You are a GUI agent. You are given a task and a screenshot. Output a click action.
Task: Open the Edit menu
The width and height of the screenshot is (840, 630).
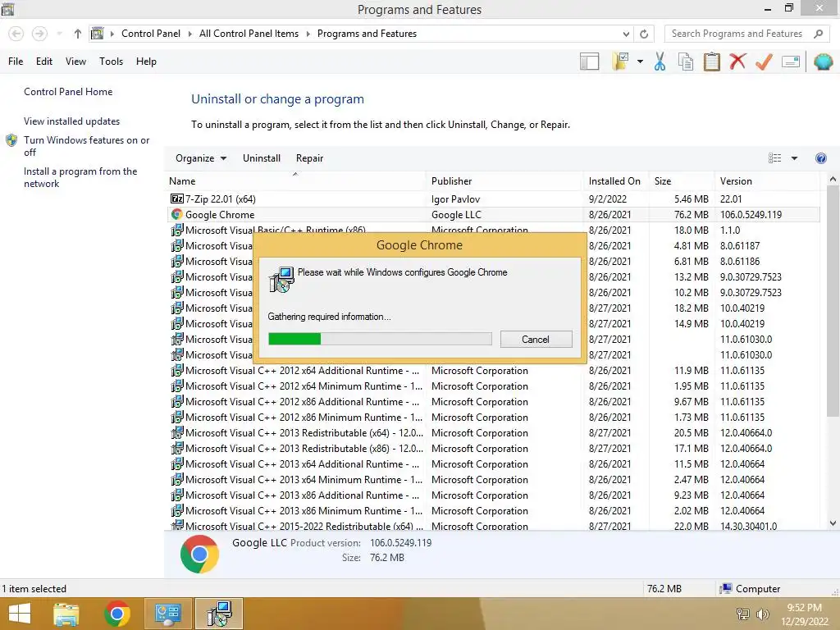[x=44, y=62]
